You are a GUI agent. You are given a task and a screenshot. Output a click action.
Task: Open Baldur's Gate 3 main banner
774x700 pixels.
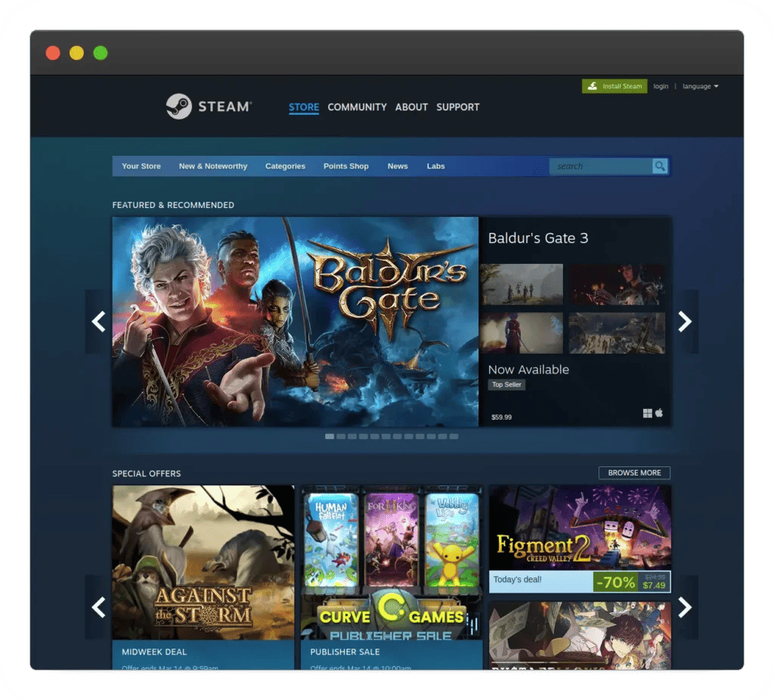(296, 321)
